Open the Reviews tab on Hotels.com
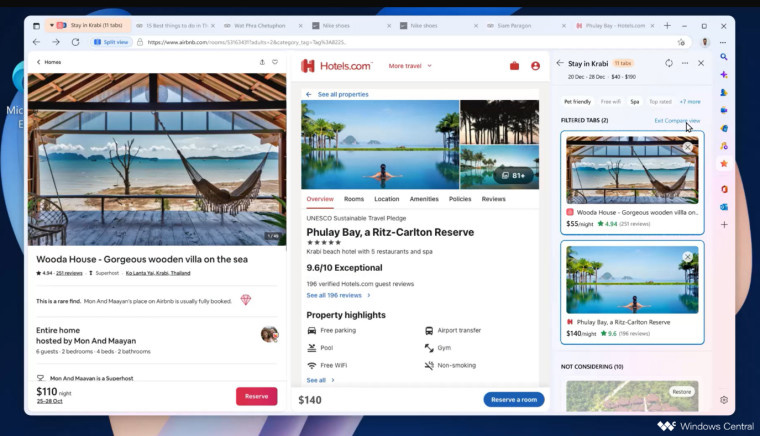Image resolution: width=760 pixels, height=436 pixels. tap(493, 199)
